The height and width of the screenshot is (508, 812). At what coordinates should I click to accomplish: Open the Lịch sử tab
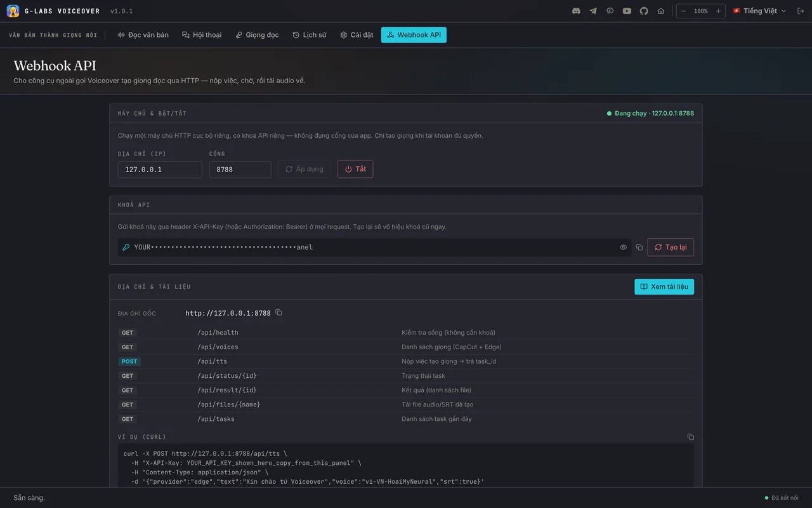coord(310,35)
